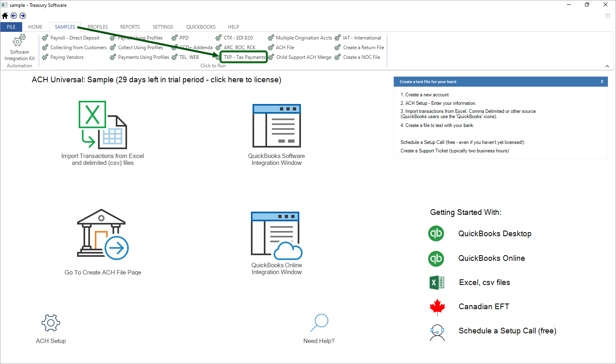Open Import Transactions from Excel icon
This screenshot has height=364, width=616.
coord(103,125)
